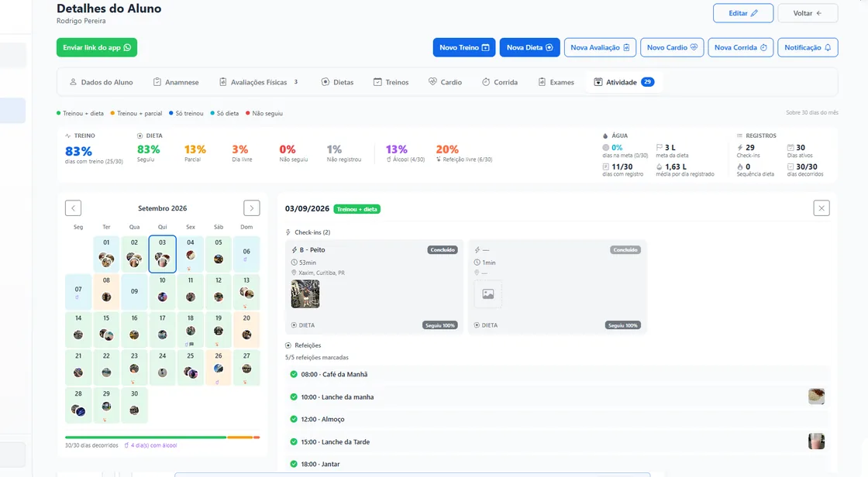Image resolution: width=868 pixels, height=477 pixels.
Task: Click the Novo Treino button
Action: coord(464,47)
